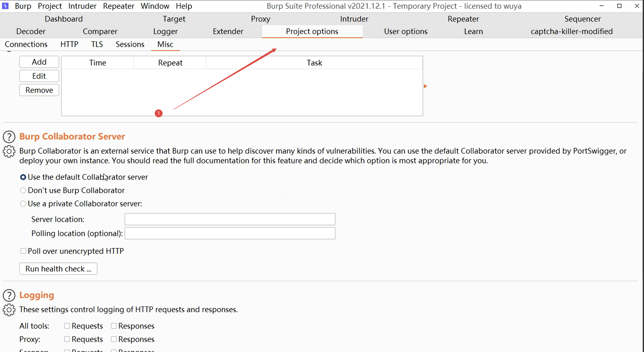Click Remove button for scheduled tasks
The height and width of the screenshot is (352, 644).
click(x=39, y=90)
